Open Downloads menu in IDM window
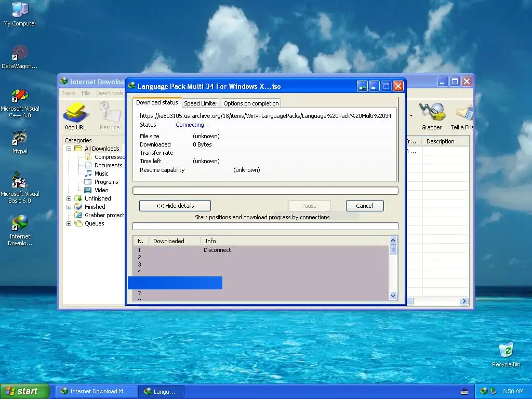Image resolution: width=532 pixels, height=399 pixels. coord(110,93)
